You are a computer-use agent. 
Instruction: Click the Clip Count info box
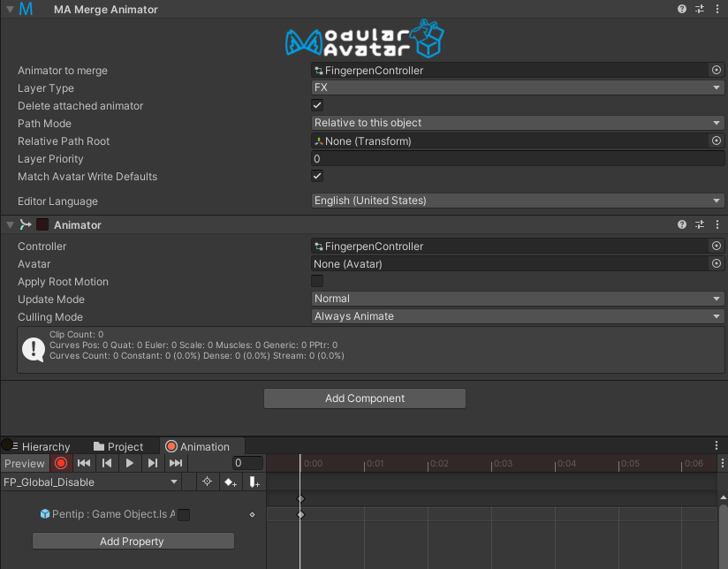(x=371, y=350)
